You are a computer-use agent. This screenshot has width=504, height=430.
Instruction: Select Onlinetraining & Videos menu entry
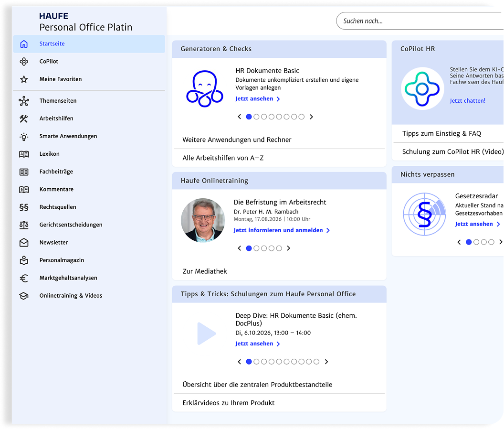(89, 295)
